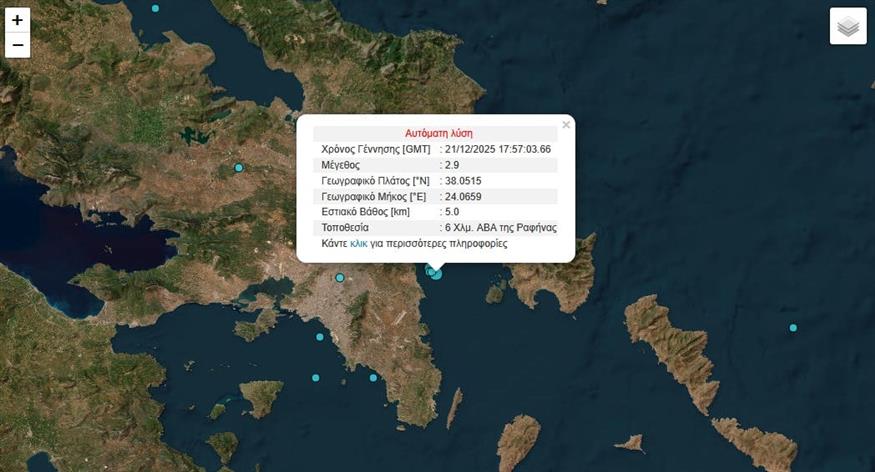Image resolution: width=875 pixels, height=472 pixels.
Task: Close the earthquake info popup
Action: (x=566, y=125)
